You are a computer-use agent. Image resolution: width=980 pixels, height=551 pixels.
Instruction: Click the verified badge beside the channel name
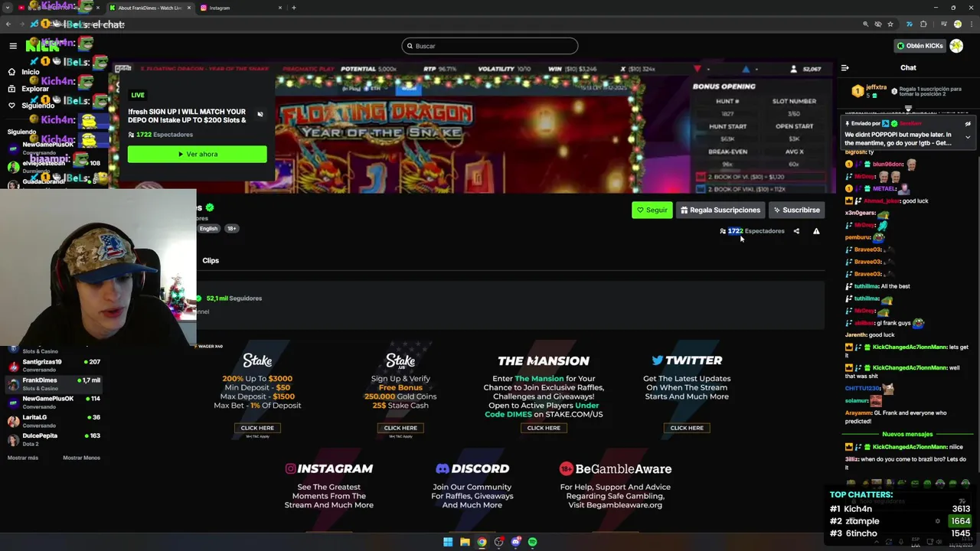coord(210,207)
